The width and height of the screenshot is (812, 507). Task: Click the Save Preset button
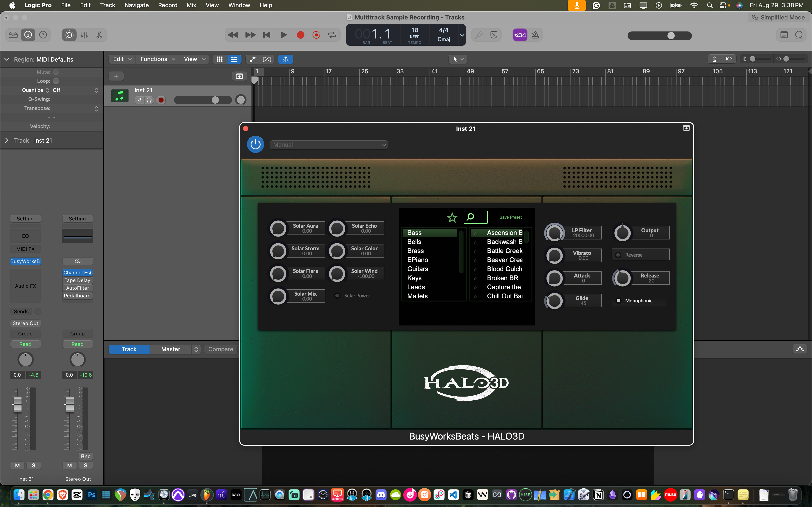510,217
